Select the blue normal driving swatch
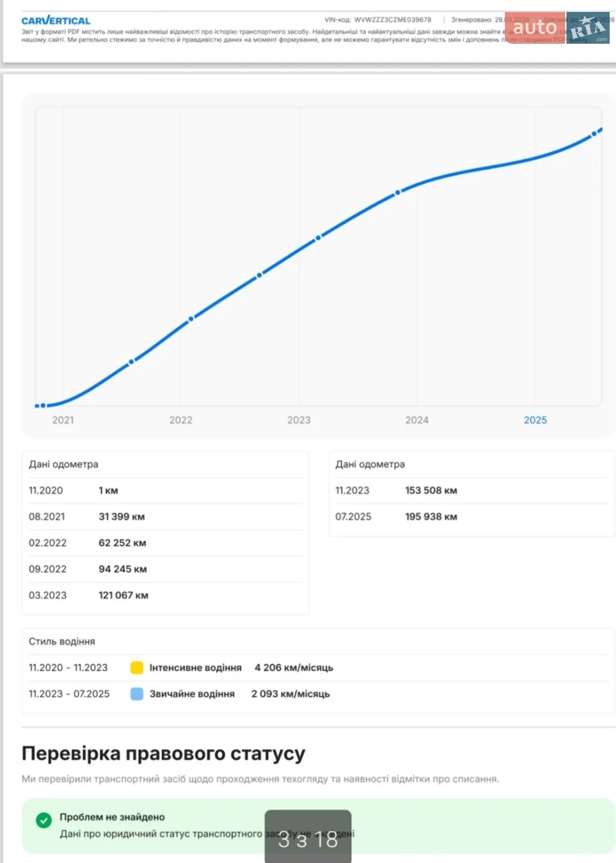This screenshot has height=863, width=616. (137, 694)
